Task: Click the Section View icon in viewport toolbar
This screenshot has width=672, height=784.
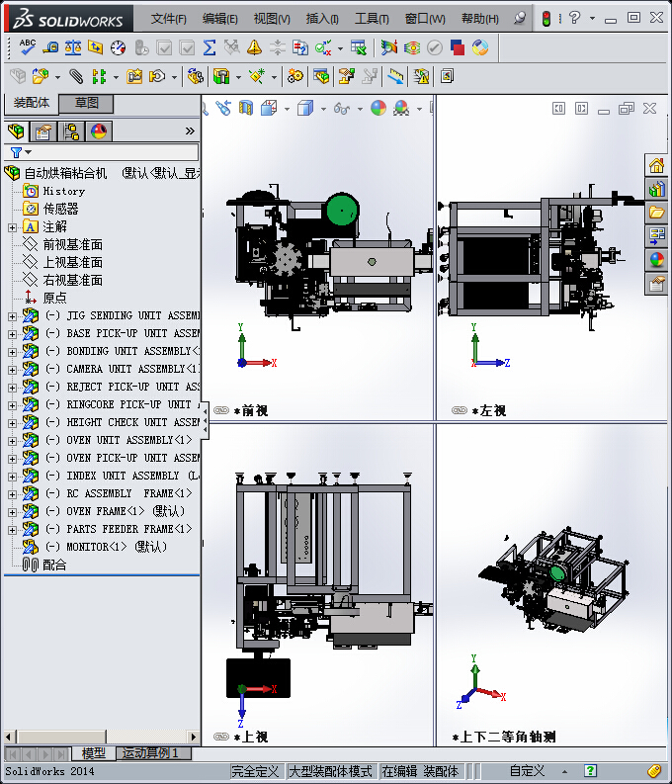Action: [245, 108]
